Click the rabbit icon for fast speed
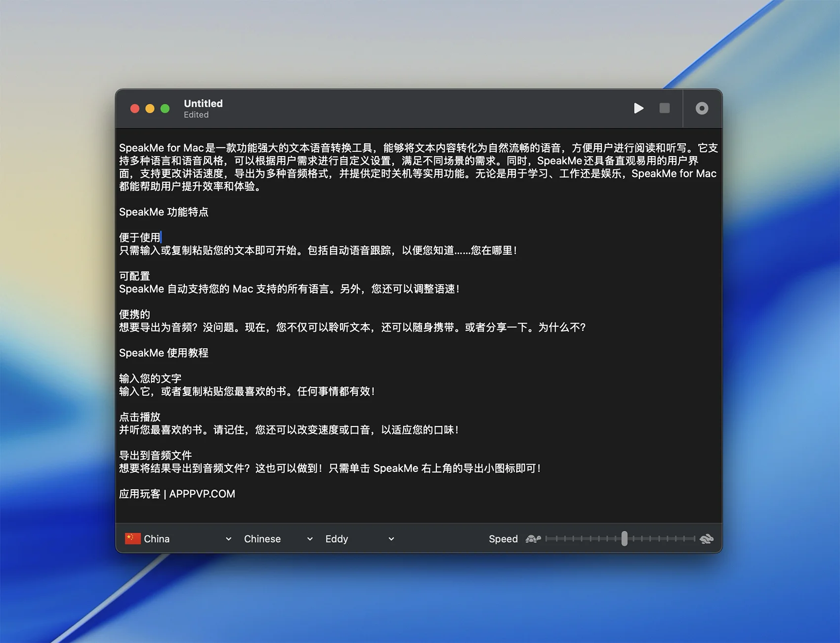The width and height of the screenshot is (840, 643). [707, 539]
